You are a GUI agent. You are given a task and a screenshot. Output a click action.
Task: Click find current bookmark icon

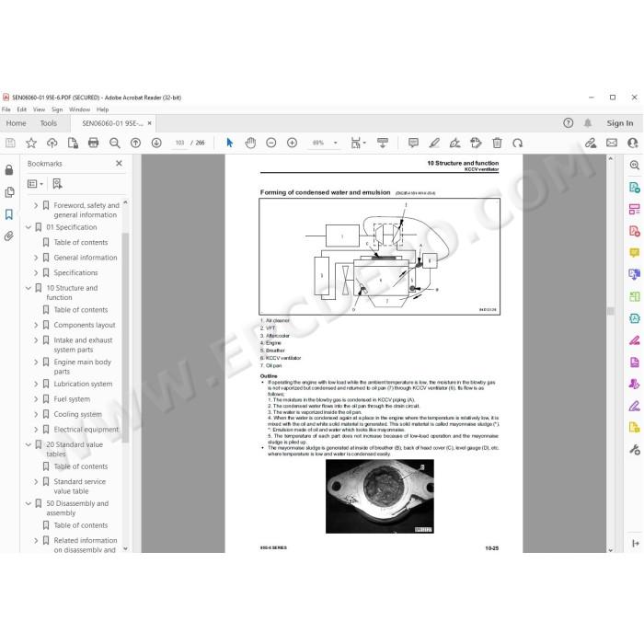click(57, 184)
